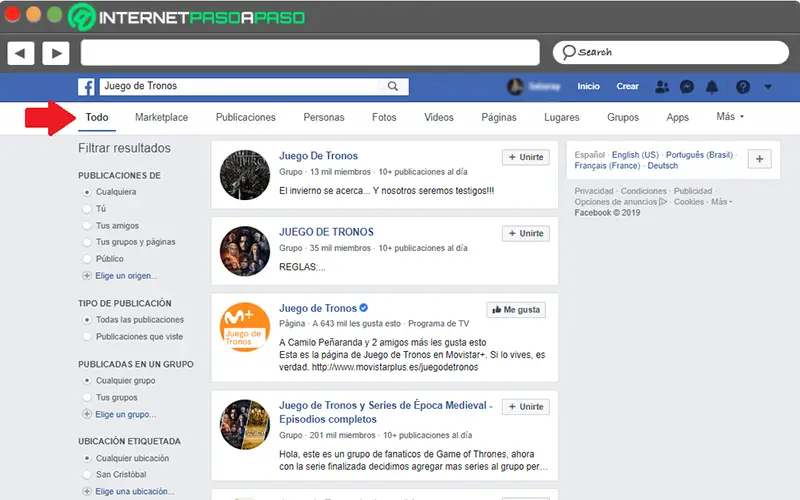Viewport: 800px width, 500px height.
Task: Open the Juego De Tronos 13 mil miembros thumbnail
Action: (245, 174)
